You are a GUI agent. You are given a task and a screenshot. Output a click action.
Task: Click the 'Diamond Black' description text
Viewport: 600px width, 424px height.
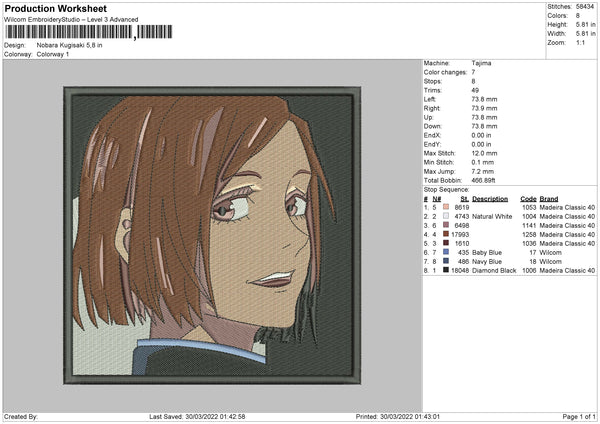pyautogui.click(x=494, y=270)
